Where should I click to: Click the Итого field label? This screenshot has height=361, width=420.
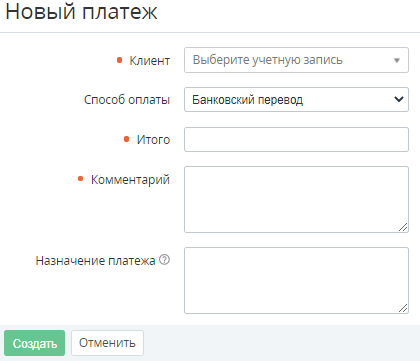click(153, 140)
